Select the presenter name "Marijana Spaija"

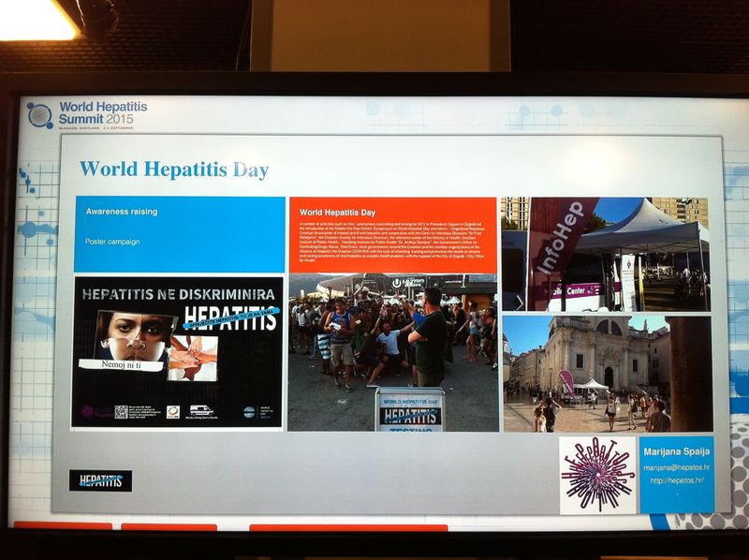pos(676,451)
